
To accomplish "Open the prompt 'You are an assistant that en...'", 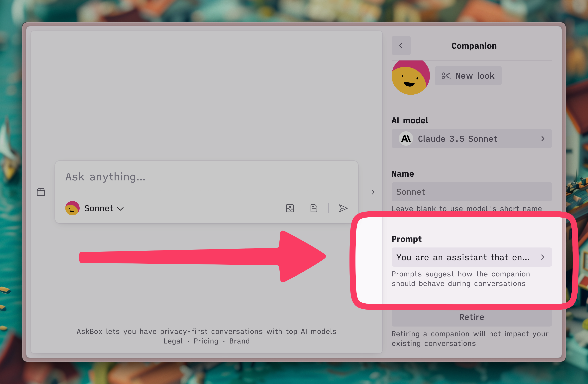I will 472,257.
